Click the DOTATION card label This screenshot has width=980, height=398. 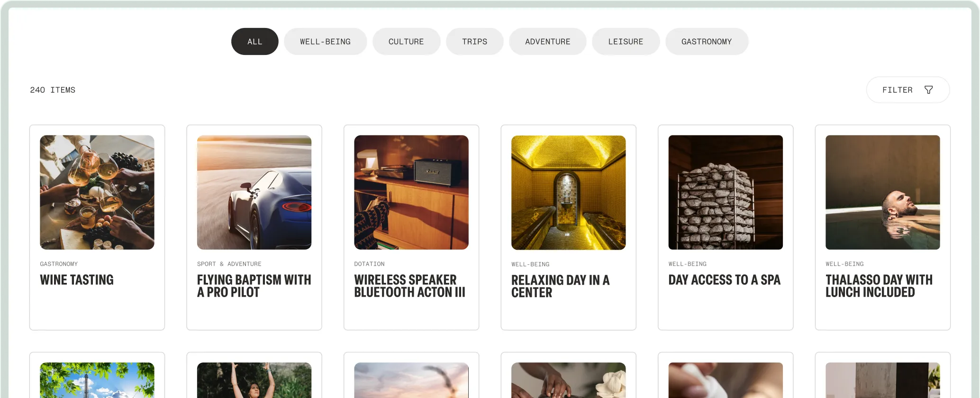(370, 264)
